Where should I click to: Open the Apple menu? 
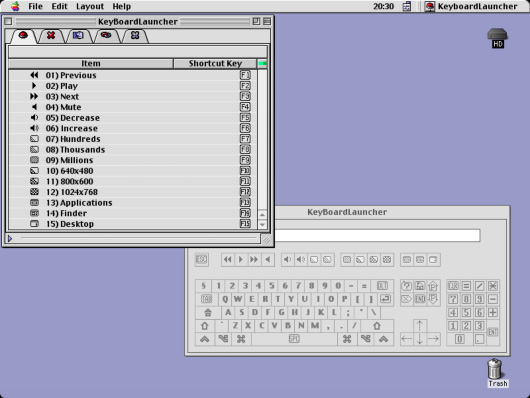[x=15, y=6]
